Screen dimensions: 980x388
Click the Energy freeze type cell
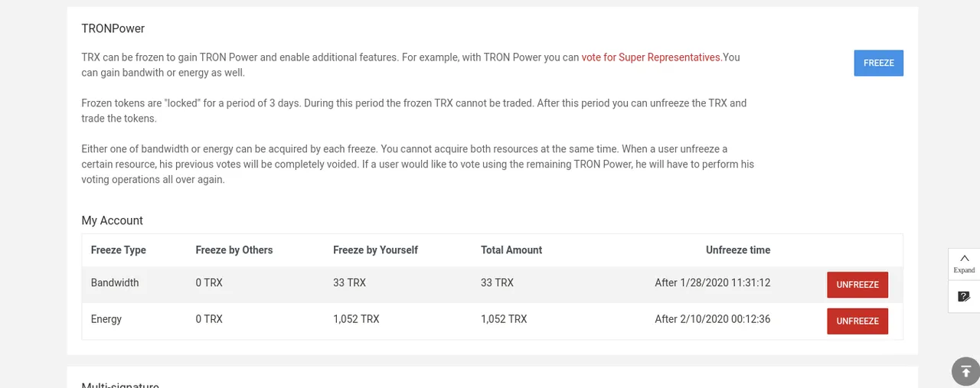coord(106,319)
